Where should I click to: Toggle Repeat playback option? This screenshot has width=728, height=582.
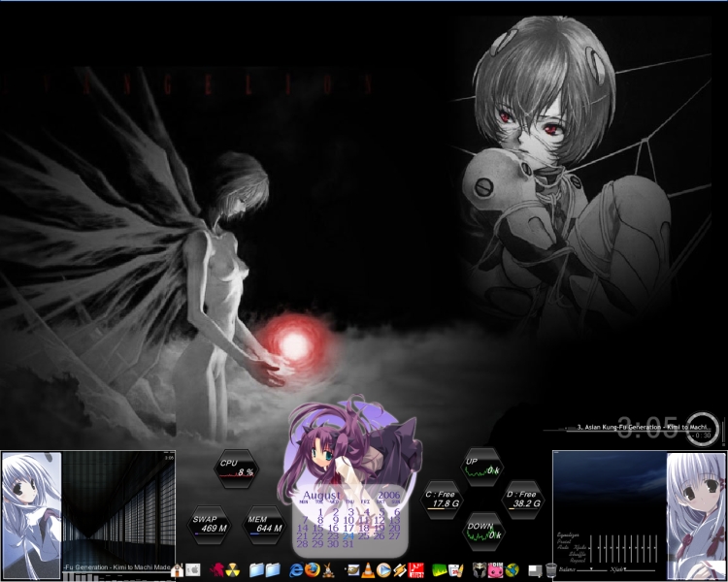coord(579,561)
